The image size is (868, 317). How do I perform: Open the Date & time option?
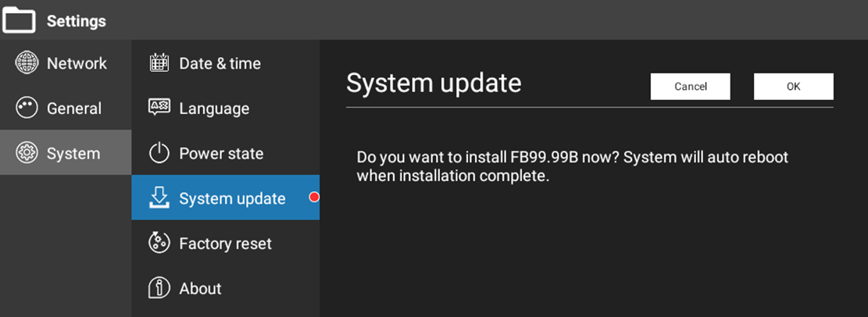226,63
